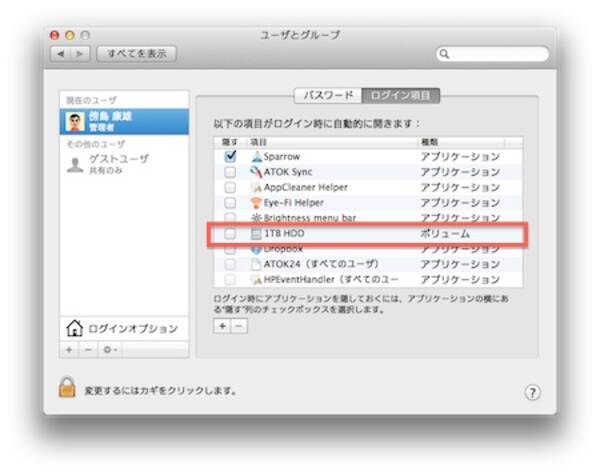Click the Sparrow app icon
Image resolution: width=600 pixels, height=475 pixels.
[x=257, y=156]
